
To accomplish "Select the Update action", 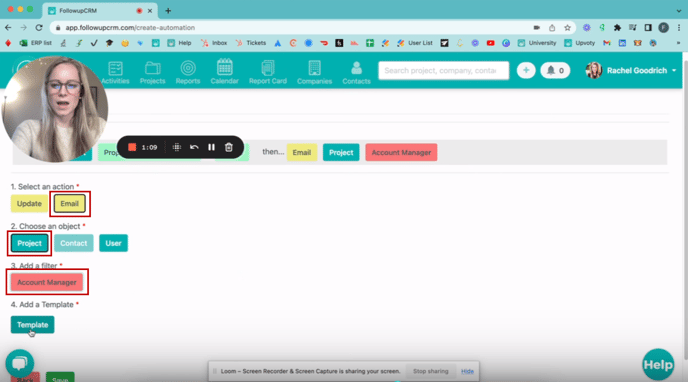I will pyautogui.click(x=29, y=203).
